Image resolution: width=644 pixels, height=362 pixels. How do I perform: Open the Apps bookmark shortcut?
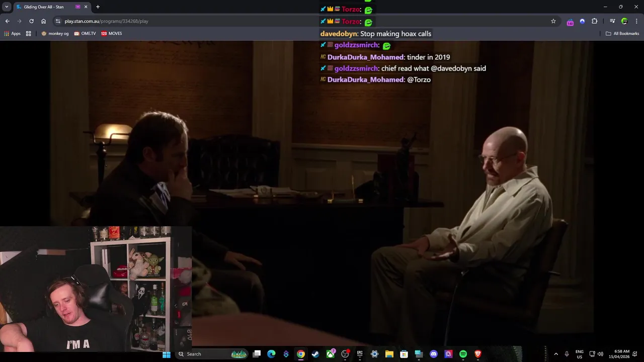(x=12, y=33)
